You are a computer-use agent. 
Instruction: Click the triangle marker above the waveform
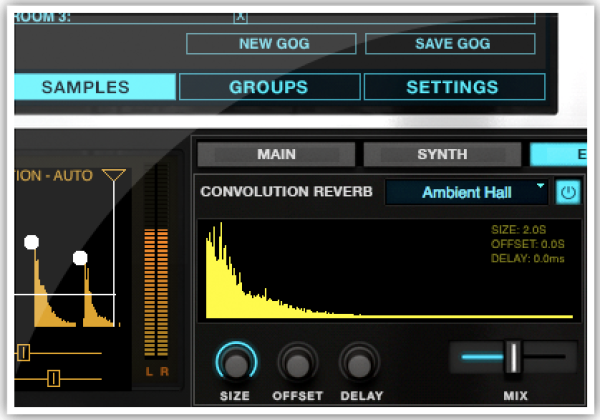(114, 176)
